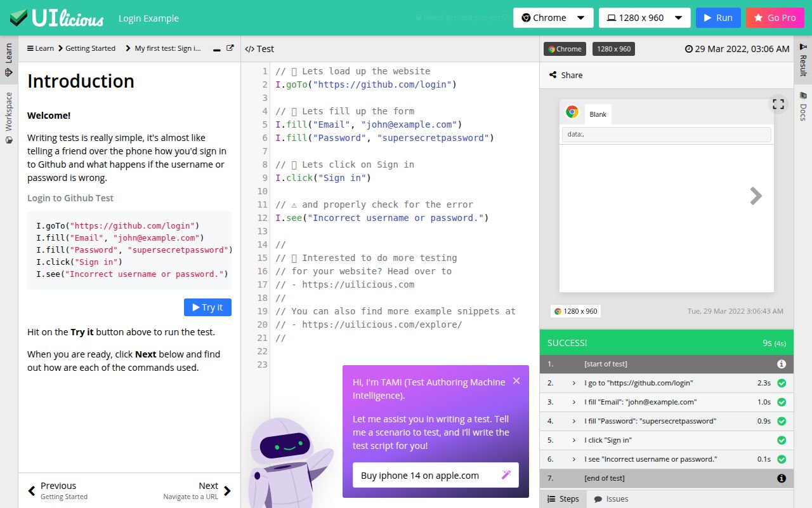
Task: Click the info icon on start of test
Action: point(782,364)
